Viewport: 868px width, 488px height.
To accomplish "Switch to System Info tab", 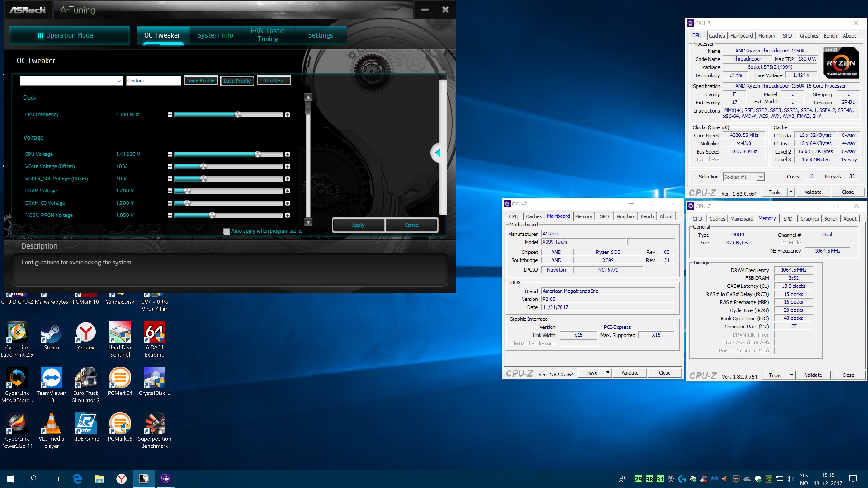I will 215,35.
